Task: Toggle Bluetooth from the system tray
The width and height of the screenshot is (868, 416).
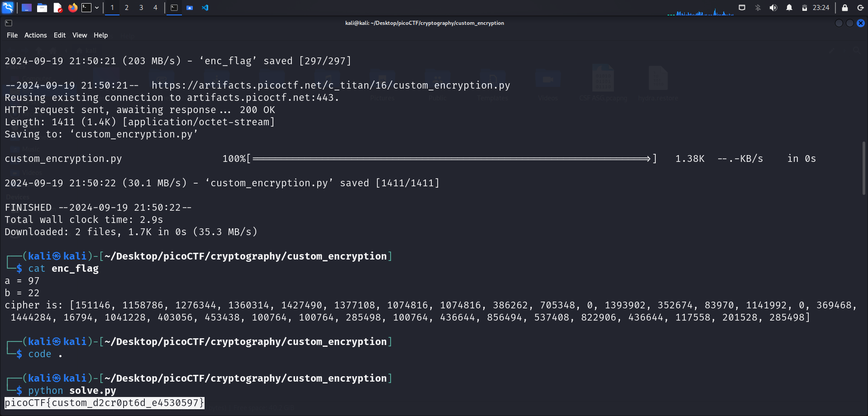Action: click(758, 8)
